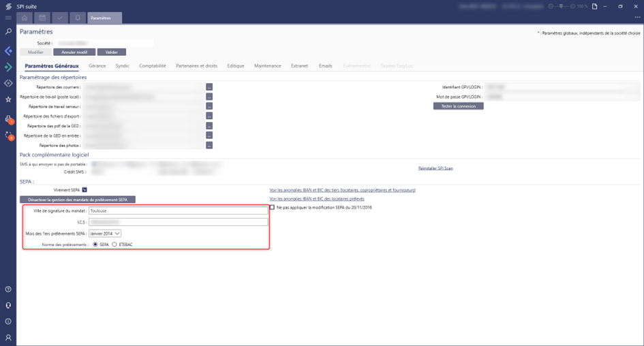Switch to the Maintenance tab
Screen dimensions: 644x346
click(x=268, y=65)
